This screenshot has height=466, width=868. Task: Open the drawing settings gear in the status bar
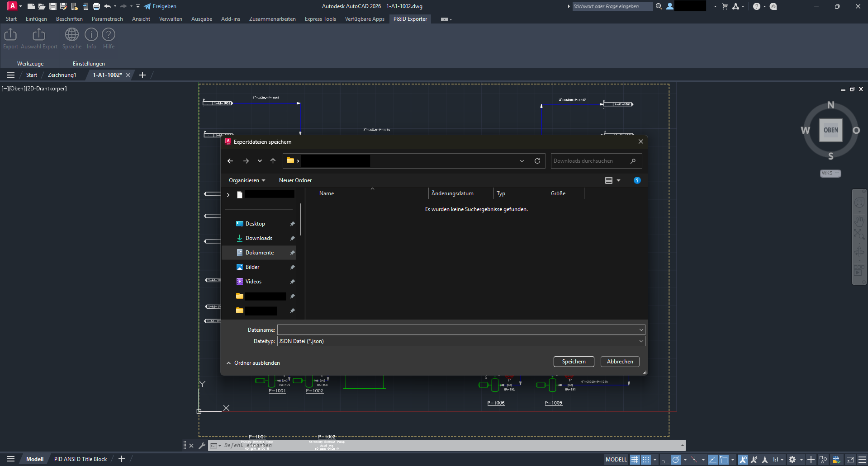(x=792, y=459)
